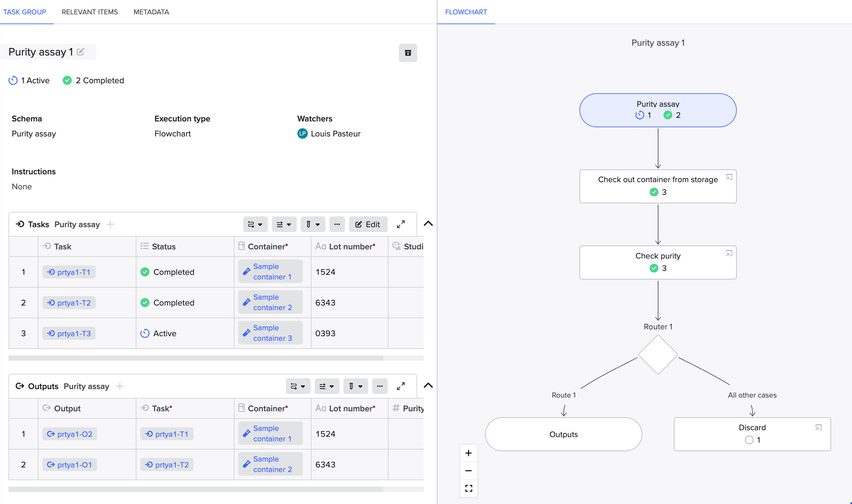This screenshot has height=504, width=852.
Task: Click the Tasks table horizontal scrollbar
Action: click(x=196, y=358)
